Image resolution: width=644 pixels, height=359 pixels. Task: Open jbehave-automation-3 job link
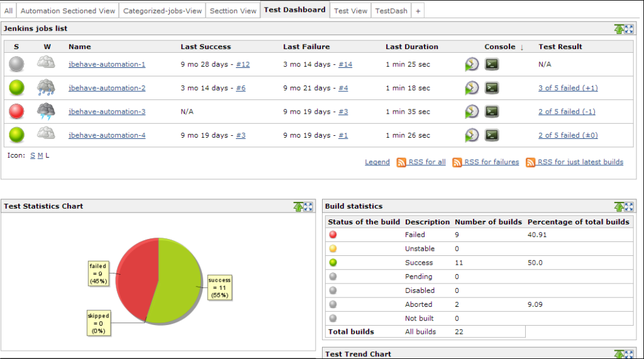(107, 111)
